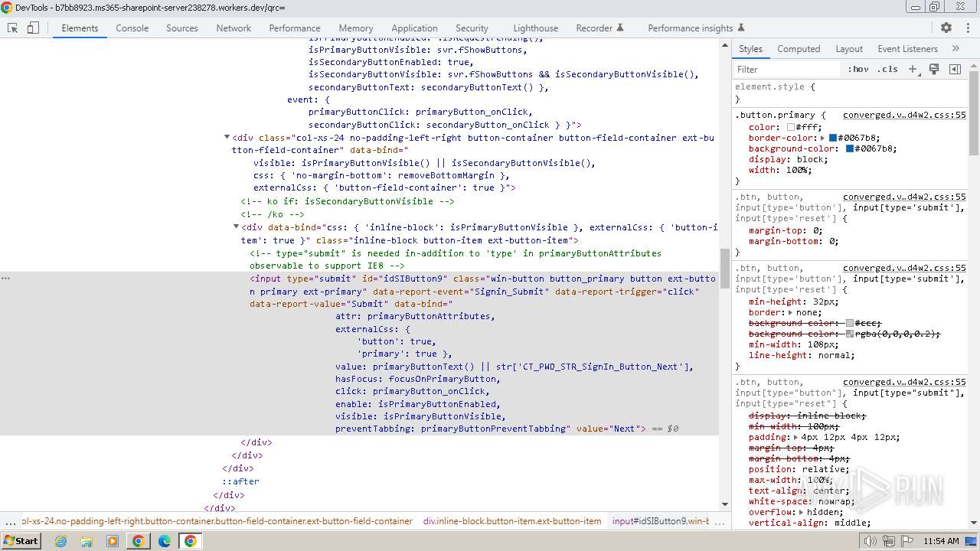Open Microsoft Edge from the taskbar
The height and width of the screenshot is (551, 980).
tap(165, 541)
